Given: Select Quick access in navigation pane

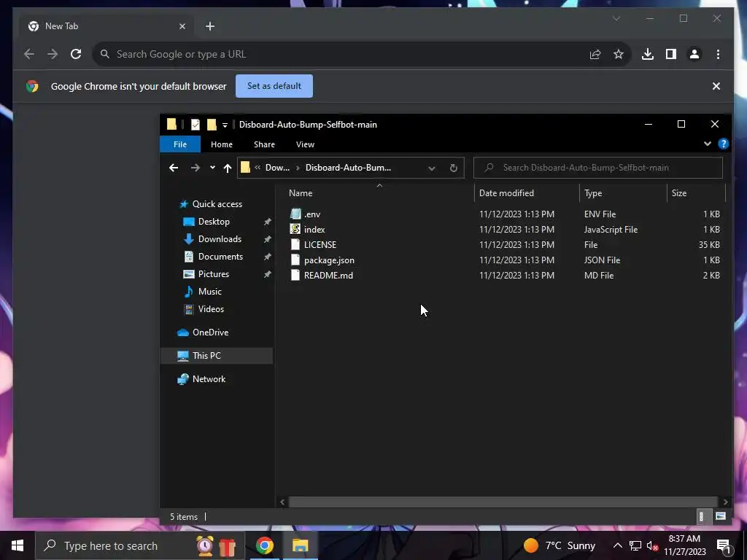Looking at the screenshot, I should coord(217,204).
